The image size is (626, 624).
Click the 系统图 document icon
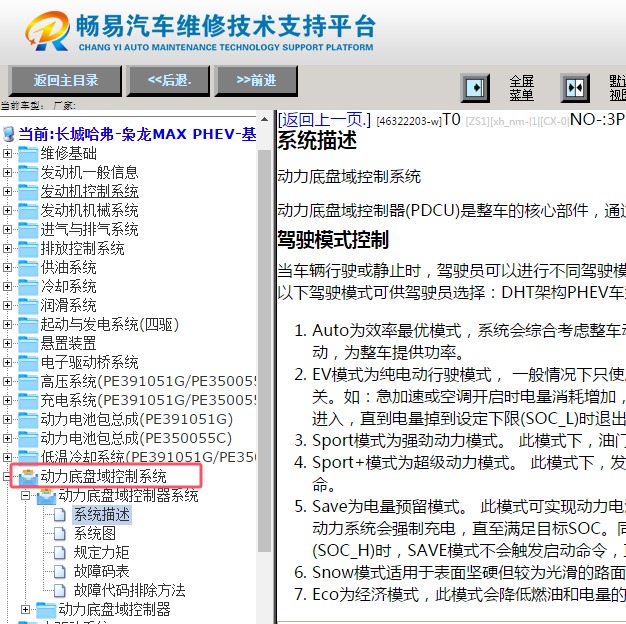point(60,534)
